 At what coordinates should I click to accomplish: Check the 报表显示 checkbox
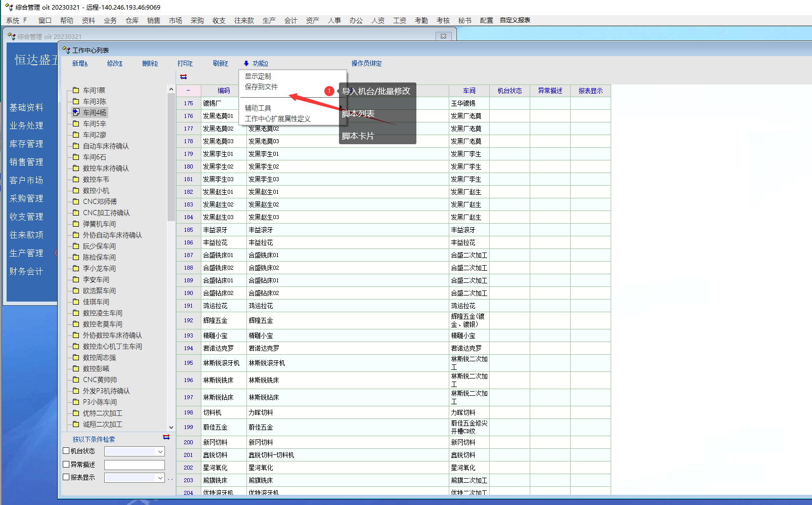pyautogui.click(x=66, y=477)
